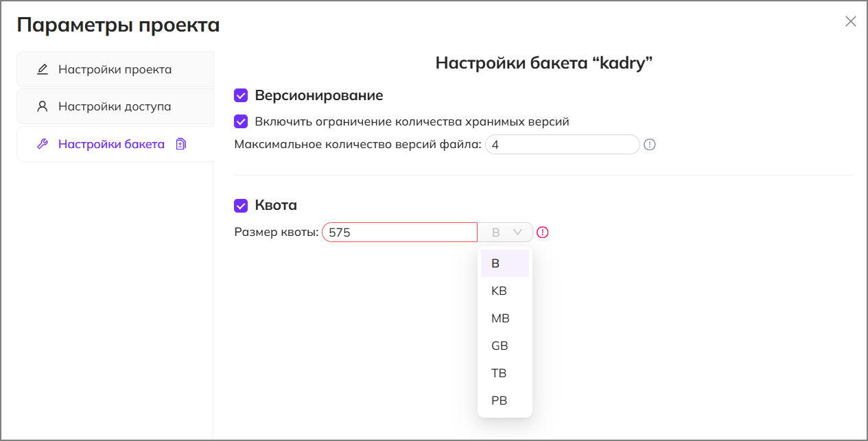This screenshot has width=868, height=441.
Task: Pick the MB unit option
Action: tap(500, 318)
